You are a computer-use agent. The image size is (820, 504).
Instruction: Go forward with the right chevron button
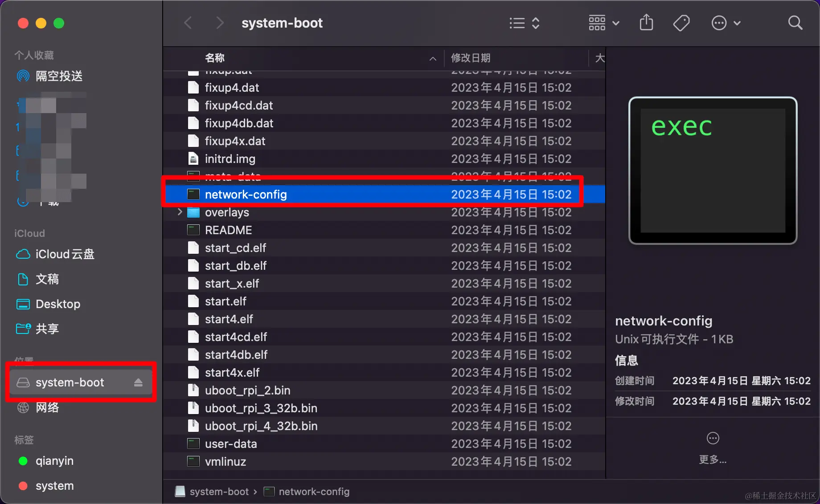coord(219,23)
